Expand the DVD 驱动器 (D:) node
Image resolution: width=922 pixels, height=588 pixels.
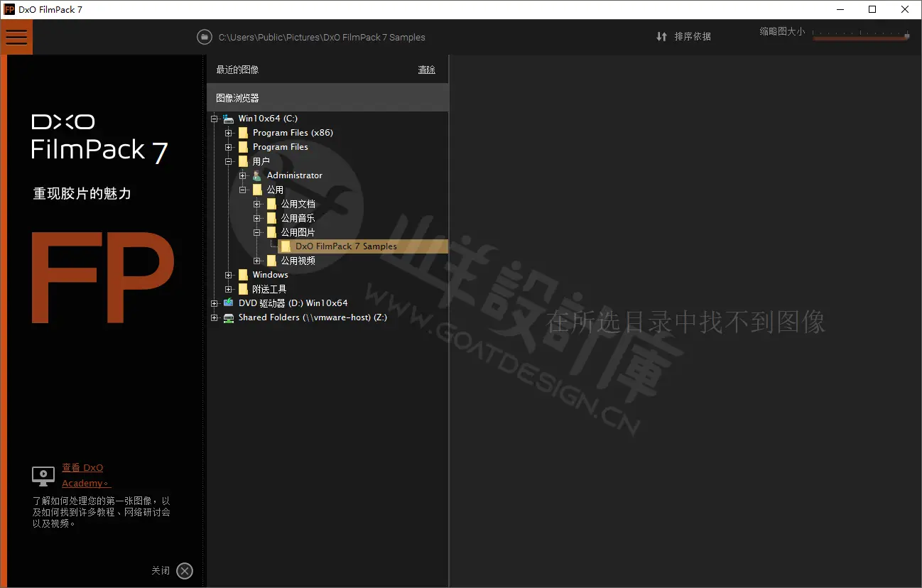click(x=215, y=303)
